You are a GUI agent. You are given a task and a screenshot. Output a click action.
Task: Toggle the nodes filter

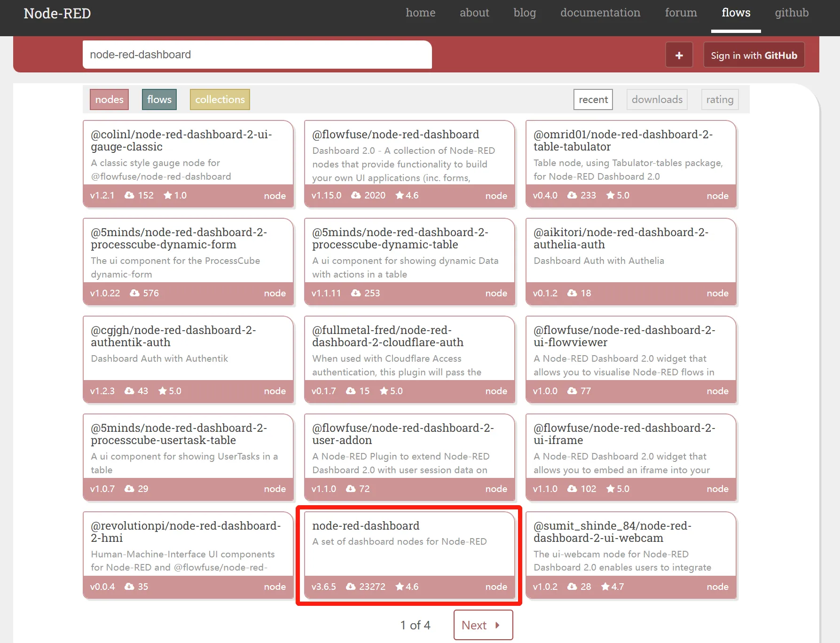coord(109,99)
